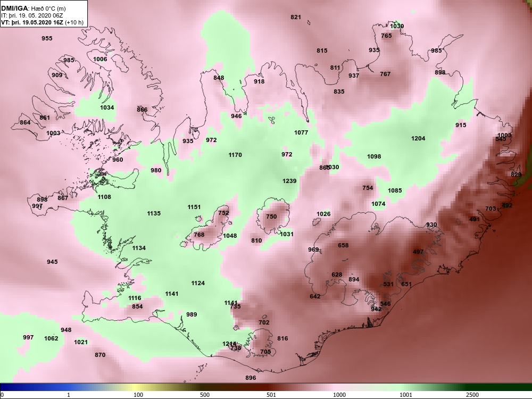The height and width of the screenshot is (399, 532).
Task: Click the 1062 offshore label
Action: coord(51,338)
